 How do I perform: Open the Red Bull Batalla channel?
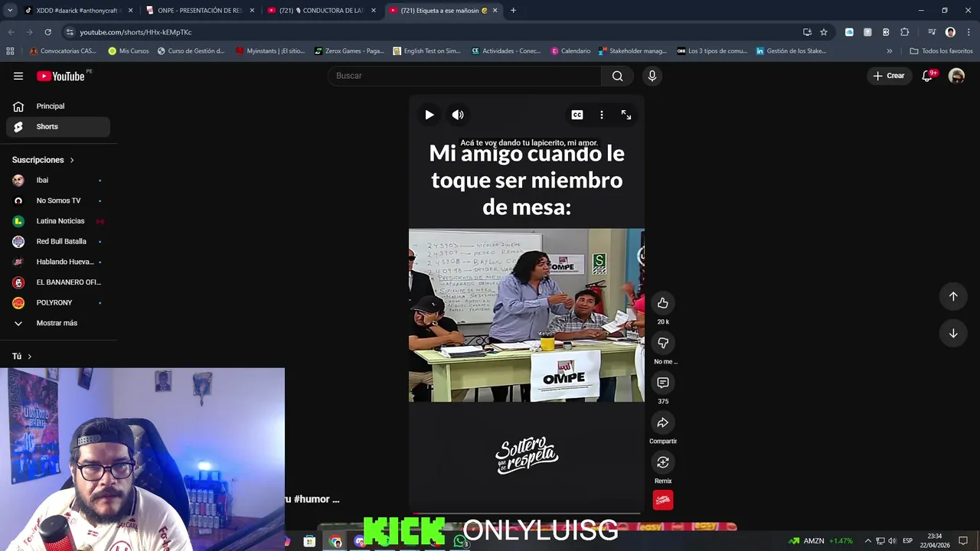tap(58, 241)
